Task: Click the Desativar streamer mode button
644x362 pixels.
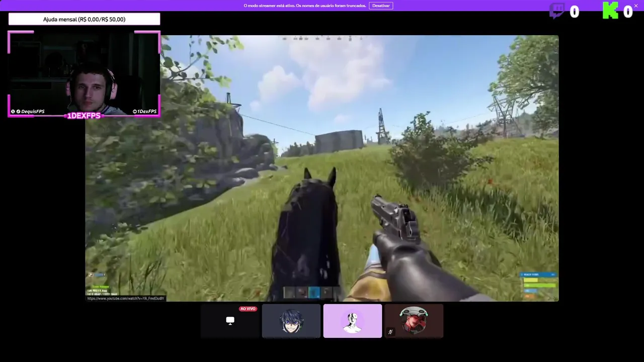Action: (x=381, y=6)
